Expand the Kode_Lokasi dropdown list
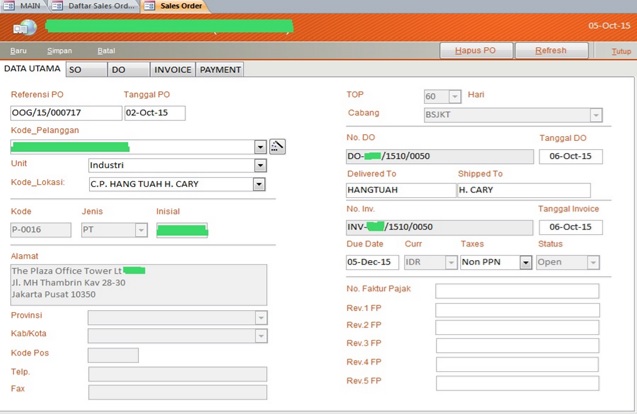The image size is (637, 414). tap(260, 184)
